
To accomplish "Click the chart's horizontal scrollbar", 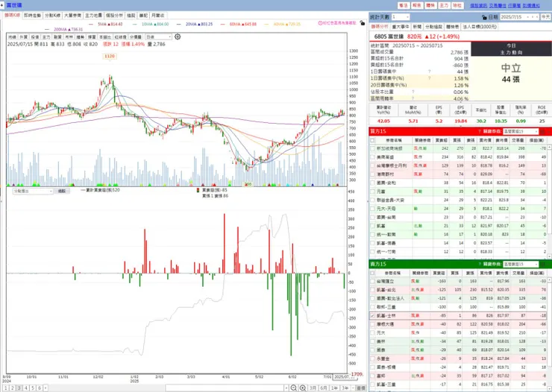I will [225, 388].
